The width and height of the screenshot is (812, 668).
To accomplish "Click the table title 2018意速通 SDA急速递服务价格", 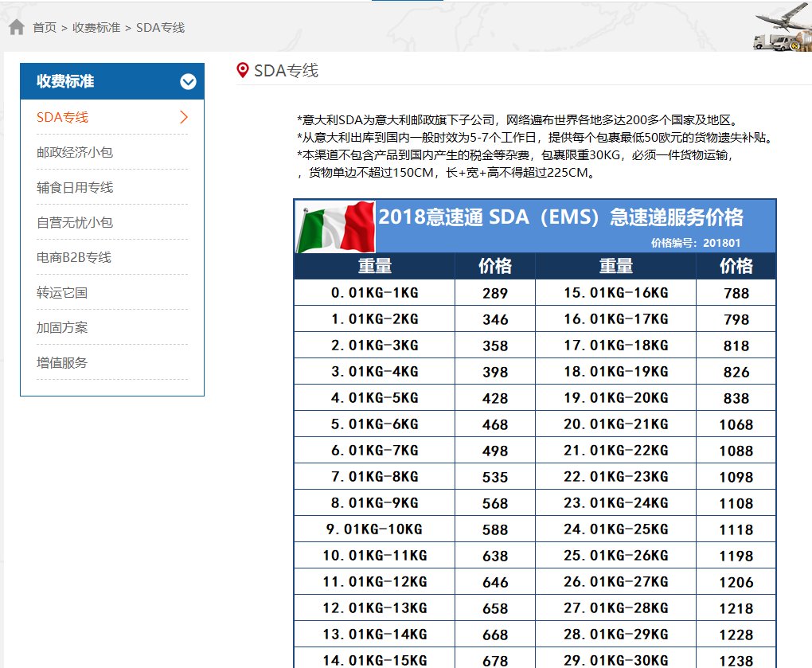I will tap(561, 217).
